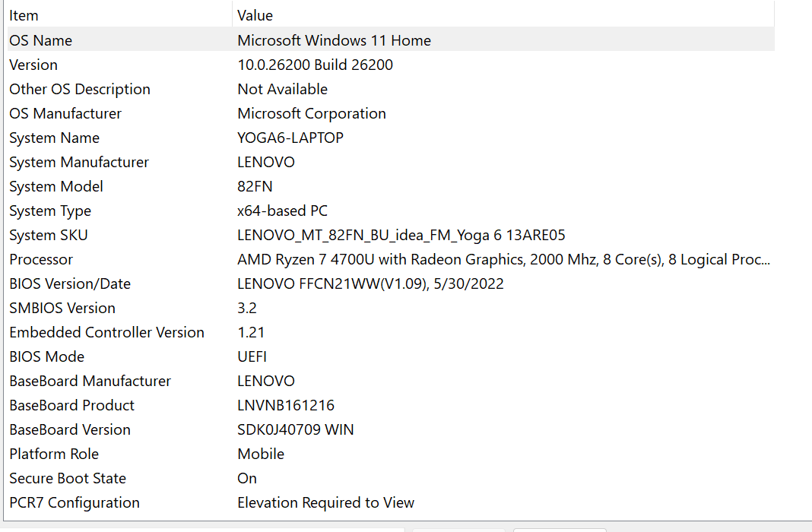The width and height of the screenshot is (812, 532).
Task: Click the System SKU entry
Action: point(49,235)
